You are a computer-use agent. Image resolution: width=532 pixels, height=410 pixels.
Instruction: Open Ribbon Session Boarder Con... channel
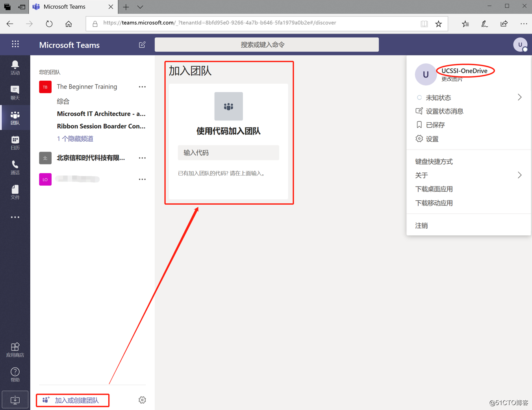(101, 126)
